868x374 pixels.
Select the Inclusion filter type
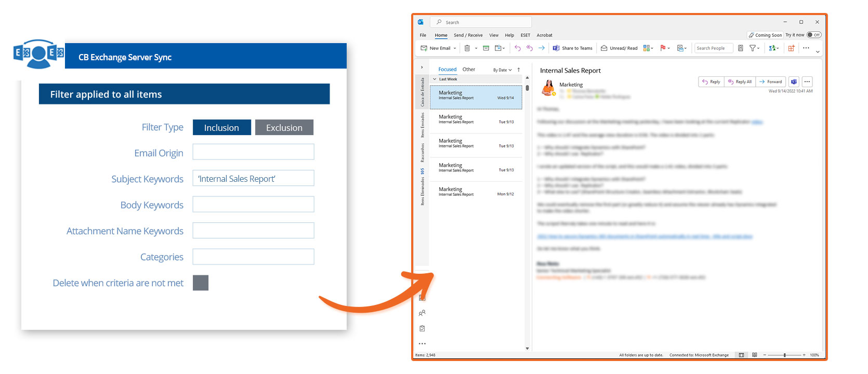(222, 128)
